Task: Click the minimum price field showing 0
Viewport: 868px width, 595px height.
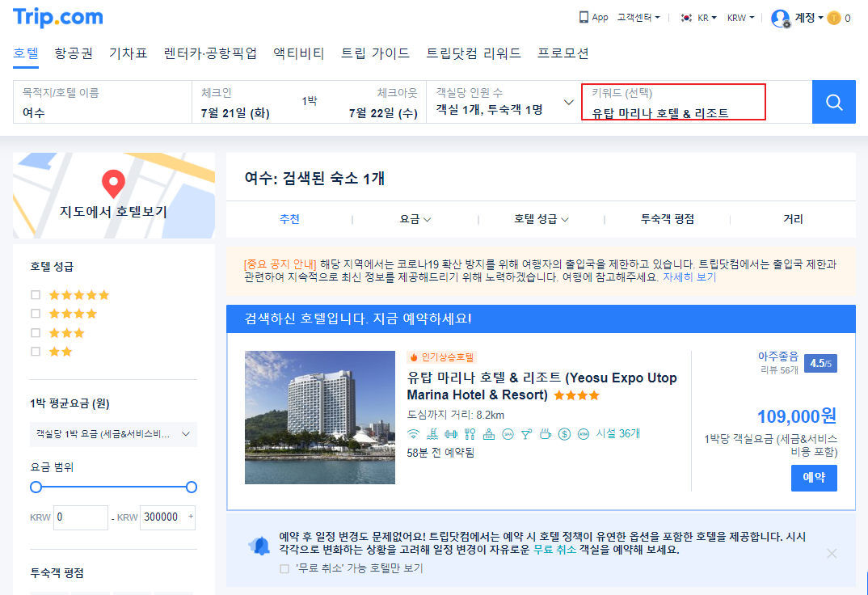Action: (80, 517)
